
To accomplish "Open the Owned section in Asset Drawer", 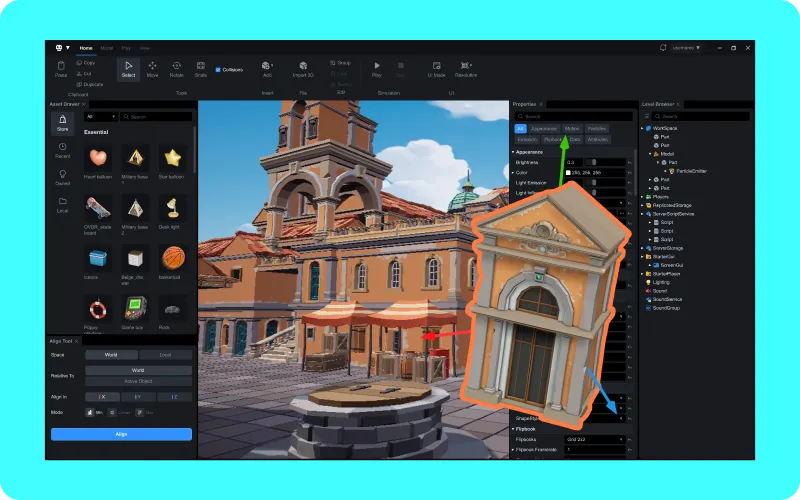I will click(x=62, y=178).
